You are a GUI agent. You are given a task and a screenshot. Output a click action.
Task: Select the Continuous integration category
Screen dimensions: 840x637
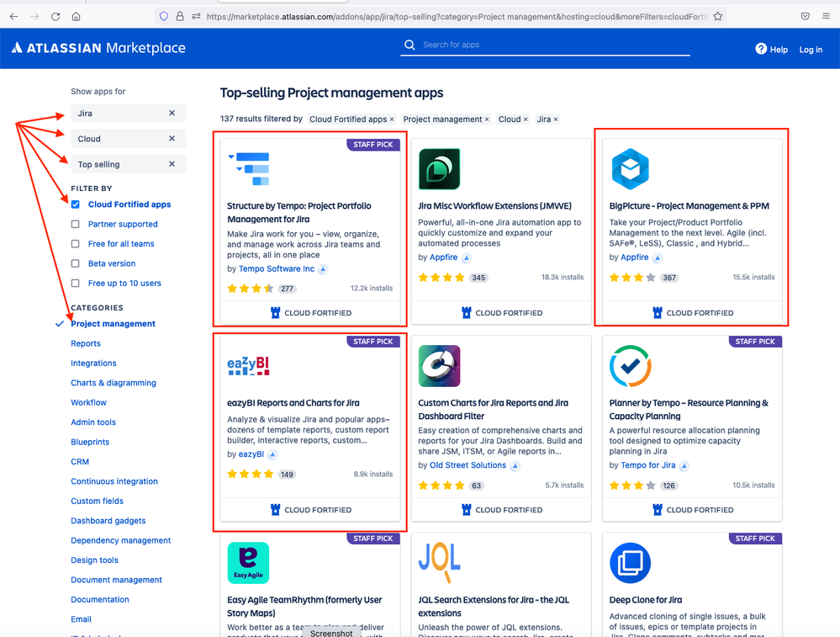pos(114,481)
